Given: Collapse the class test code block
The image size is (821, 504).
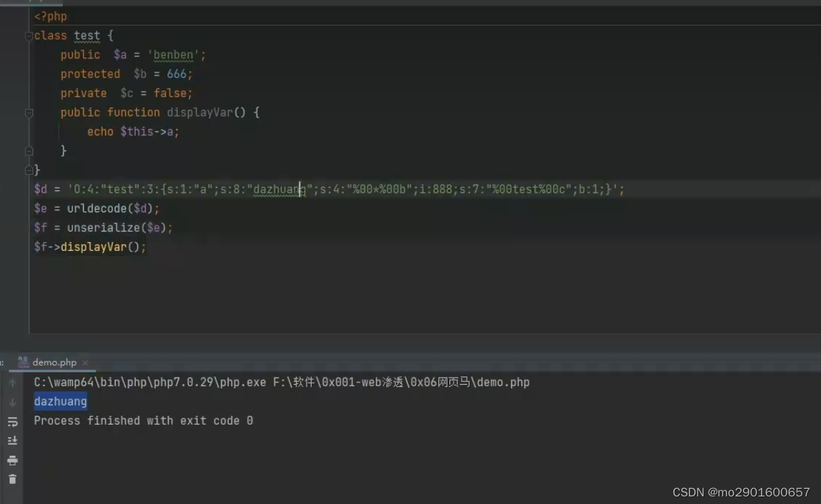Looking at the screenshot, I should point(29,37).
